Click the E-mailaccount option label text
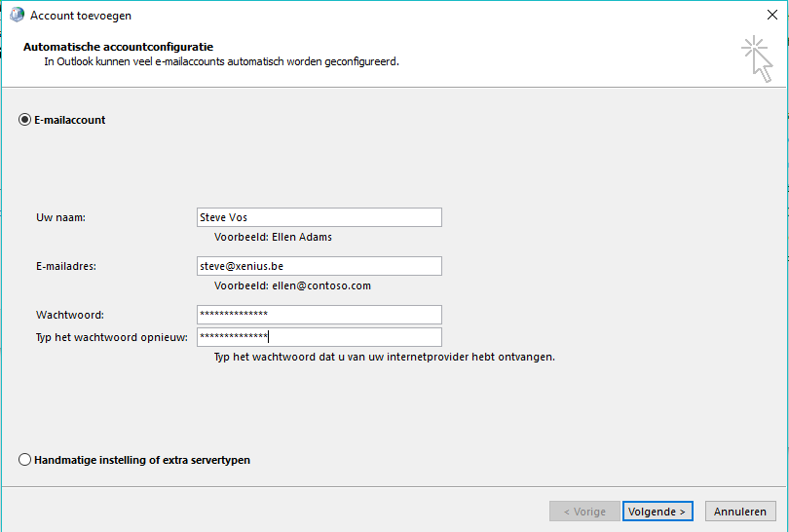 70,120
